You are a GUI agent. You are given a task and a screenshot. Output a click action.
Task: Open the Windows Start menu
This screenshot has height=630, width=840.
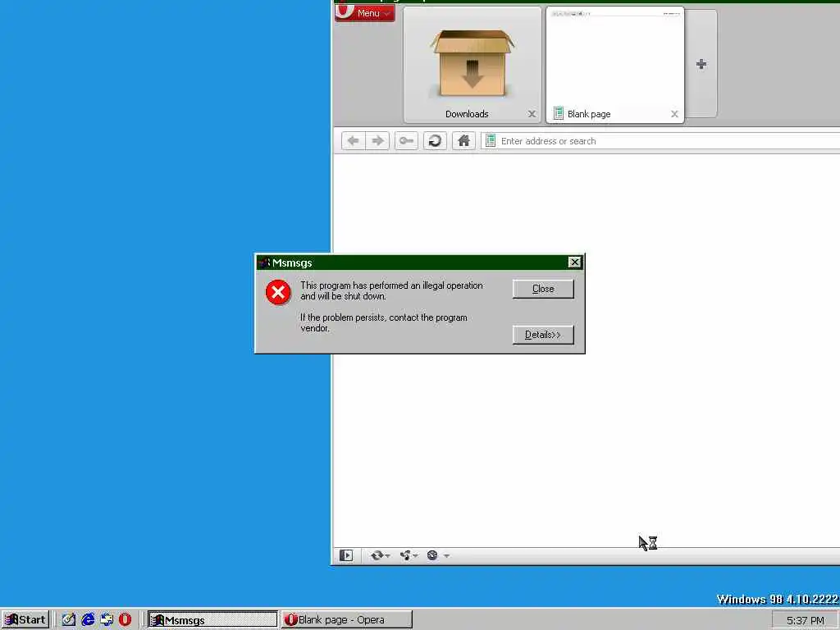(25, 620)
